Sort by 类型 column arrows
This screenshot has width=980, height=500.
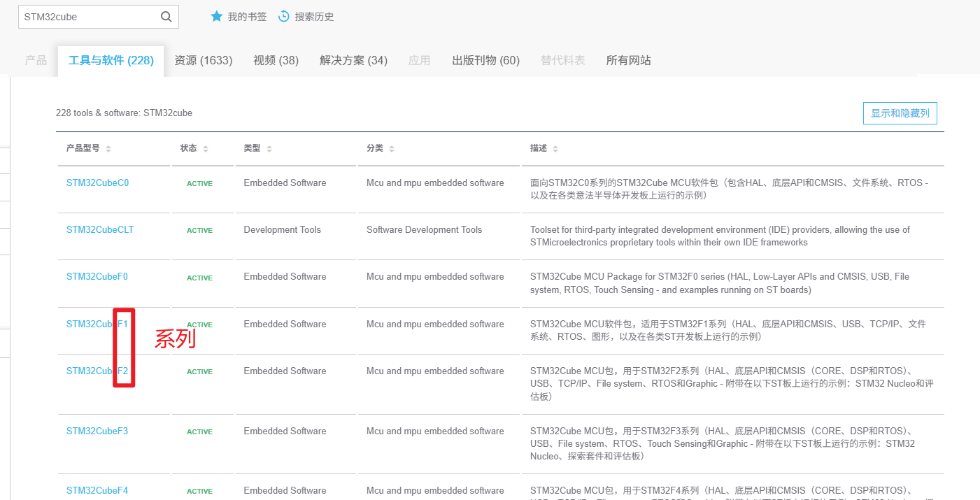(269, 149)
